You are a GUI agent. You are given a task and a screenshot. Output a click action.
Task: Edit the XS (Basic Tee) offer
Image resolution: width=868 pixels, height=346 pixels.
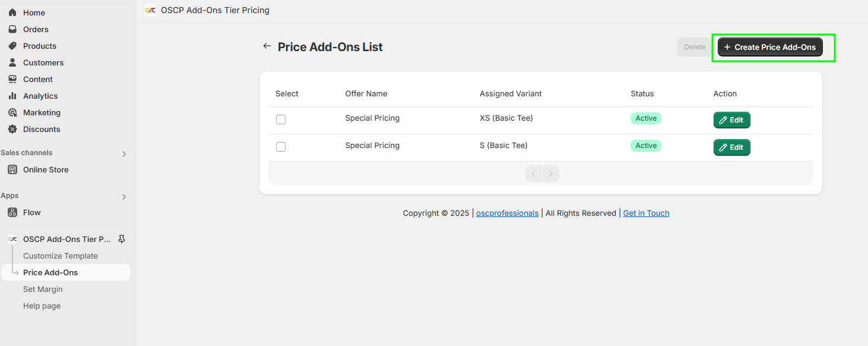click(x=731, y=120)
